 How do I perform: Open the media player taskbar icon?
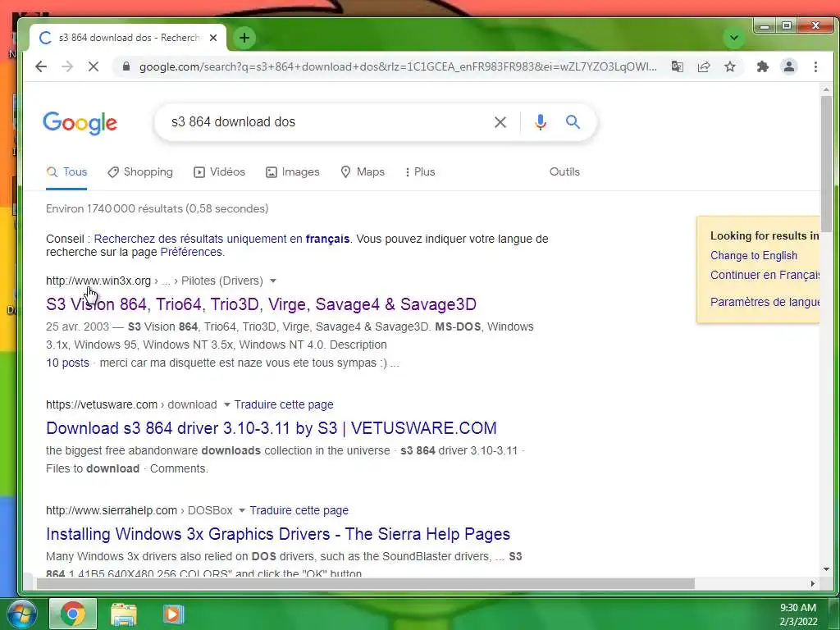pyautogui.click(x=173, y=614)
